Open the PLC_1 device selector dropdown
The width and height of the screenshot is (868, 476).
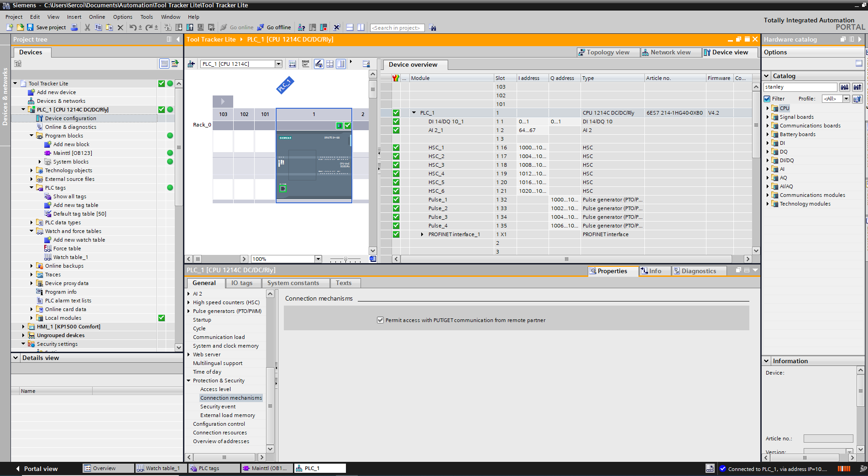point(278,64)
